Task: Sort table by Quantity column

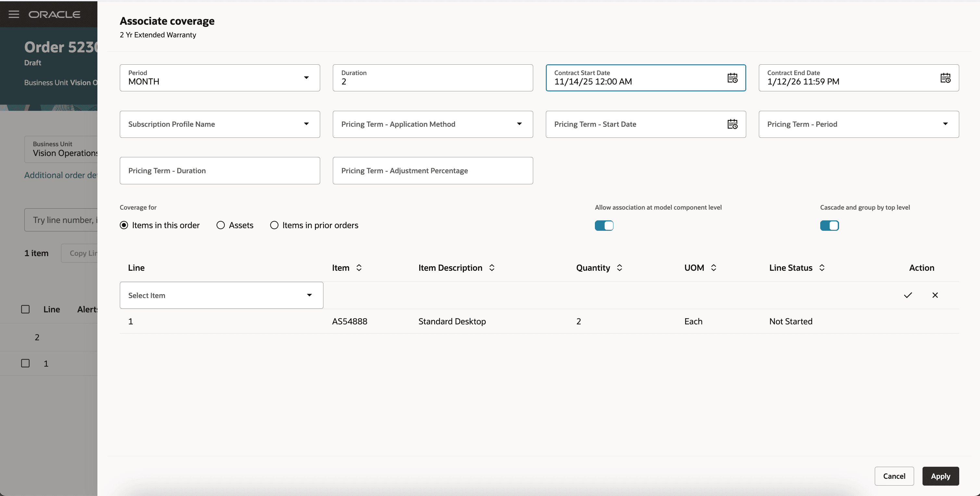Action: (x=619, y=268)
